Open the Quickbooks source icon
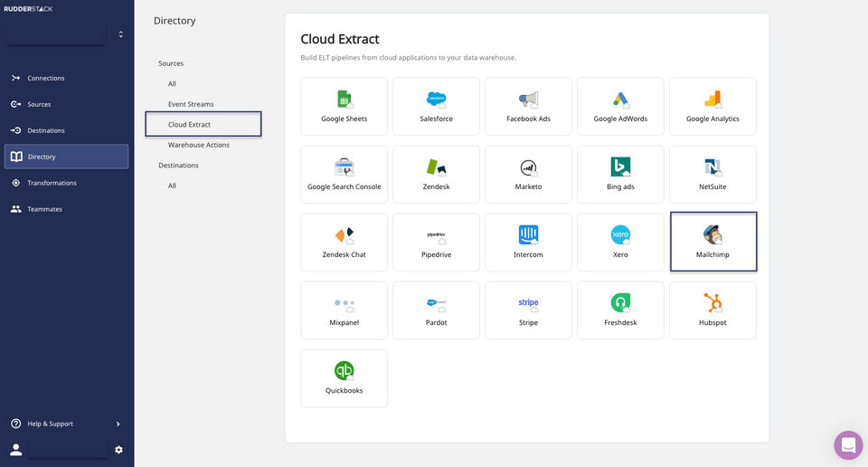The width and height of the screenshot is (868, 467). point(344,371)
